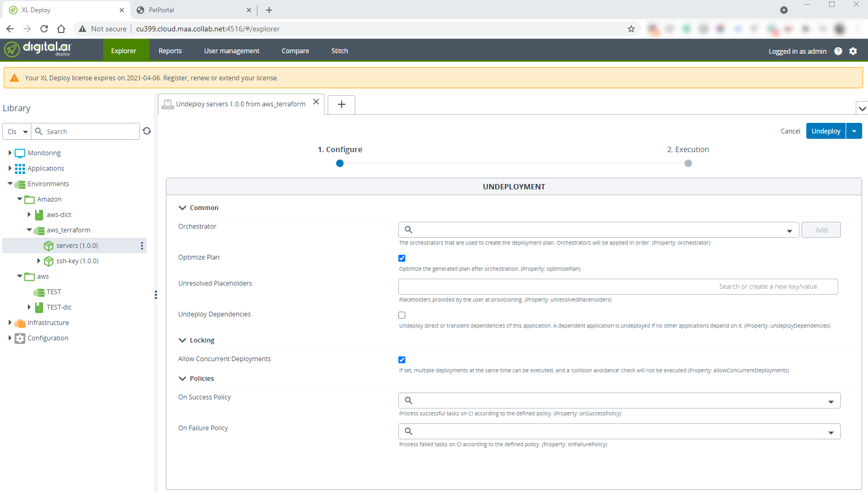The image size is (868, 492).
Task: Go to the browser home page
Action: [61, 29]
